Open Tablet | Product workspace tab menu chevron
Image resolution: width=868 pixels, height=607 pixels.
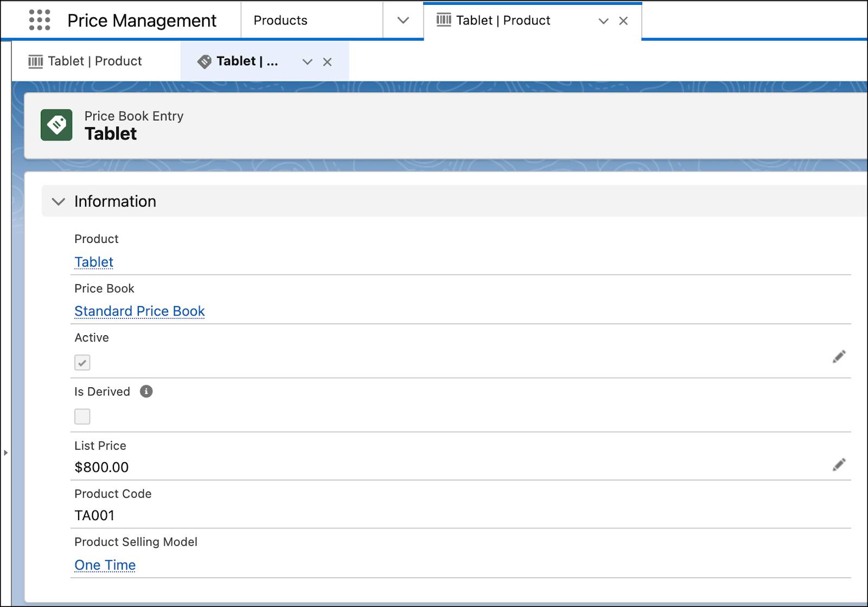click(x=603, y=21)
